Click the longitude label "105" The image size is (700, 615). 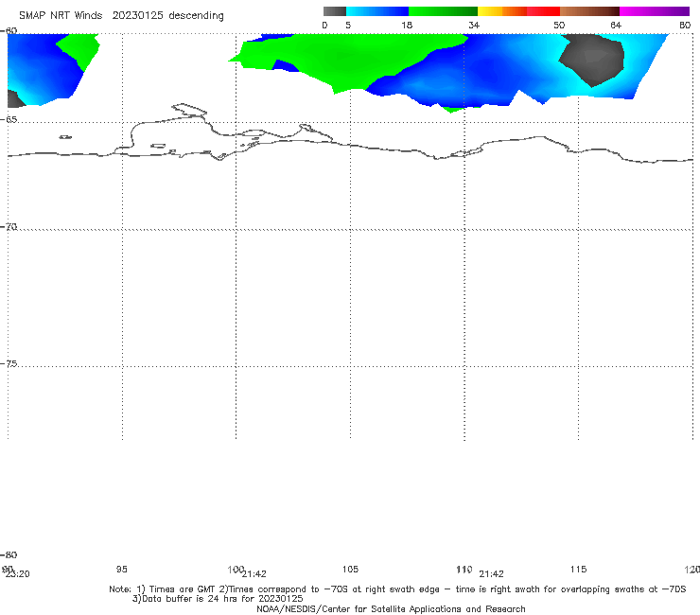click(350, 569)
